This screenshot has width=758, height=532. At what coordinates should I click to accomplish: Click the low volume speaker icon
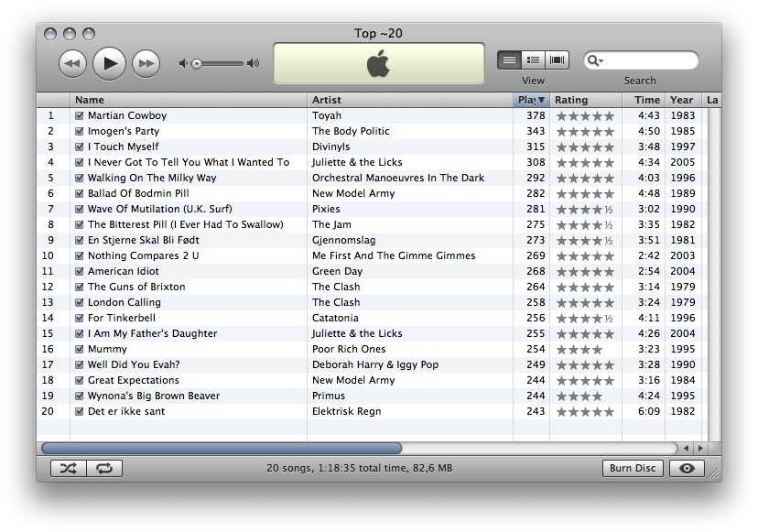tap(183, 63)
